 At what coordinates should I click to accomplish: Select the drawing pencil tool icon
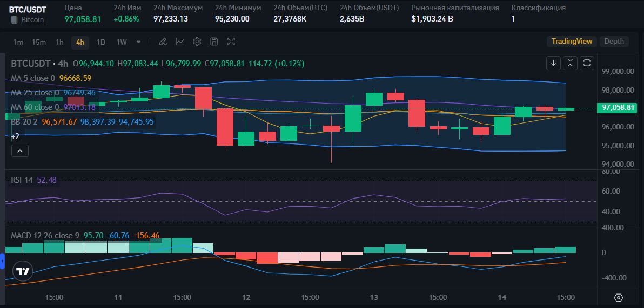coord(163,42)
